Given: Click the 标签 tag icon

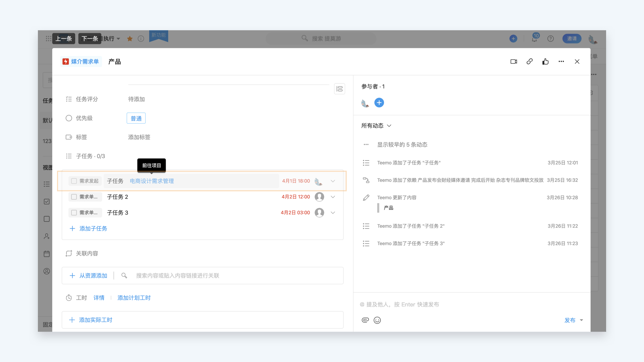Looking at the screenshot, I should pos(69,137).
